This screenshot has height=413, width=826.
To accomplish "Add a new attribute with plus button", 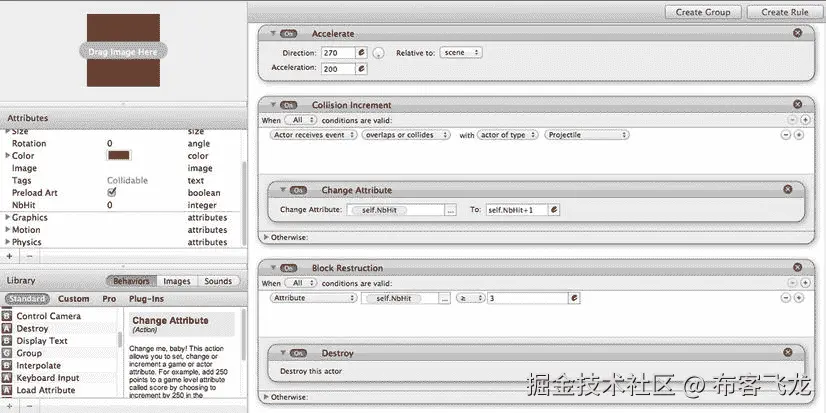I will (x=9, y=256).
